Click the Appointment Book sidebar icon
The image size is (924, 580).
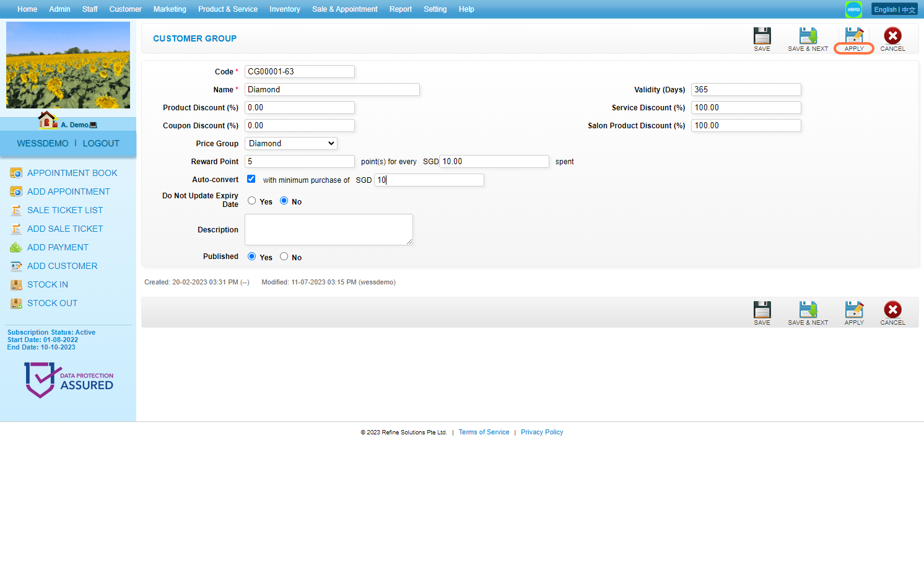point(16,173)
